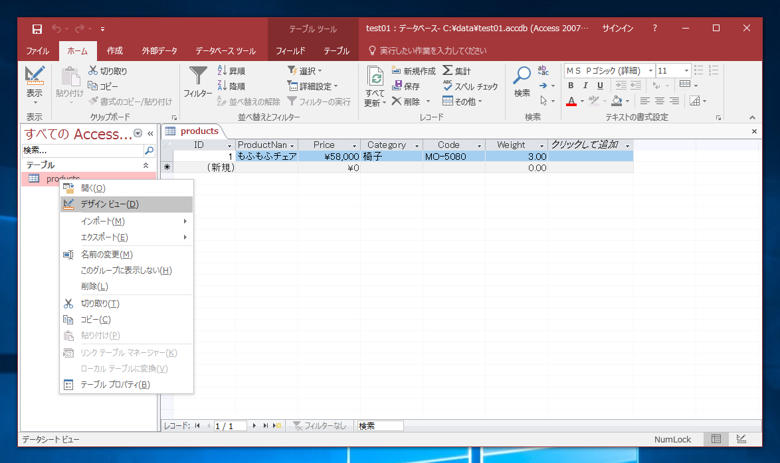
Task: Click Save record (保存) in ribbon
Action: pos(406,86)
